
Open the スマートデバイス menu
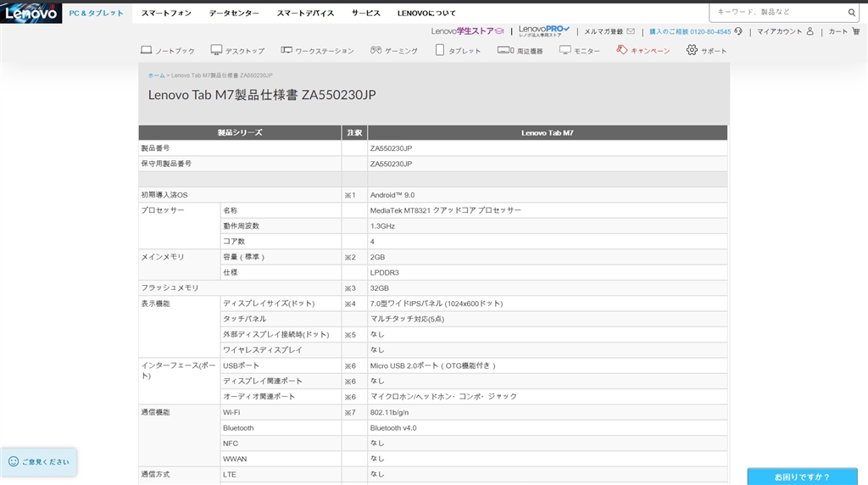305,14
